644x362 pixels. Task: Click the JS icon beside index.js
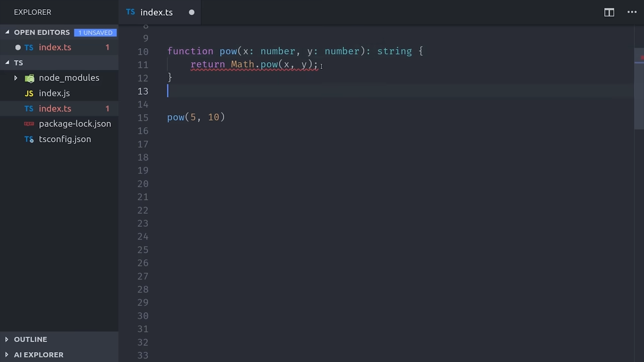click(x=29, y=94)
